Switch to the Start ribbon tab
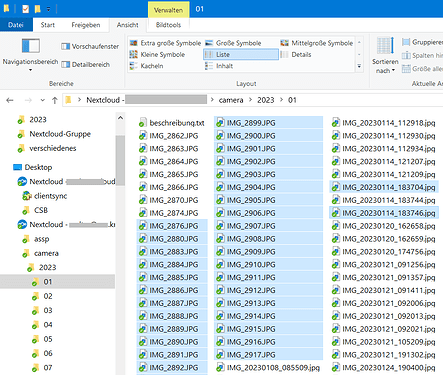Viewport: 443px width, 375px height. click(48, 25)
